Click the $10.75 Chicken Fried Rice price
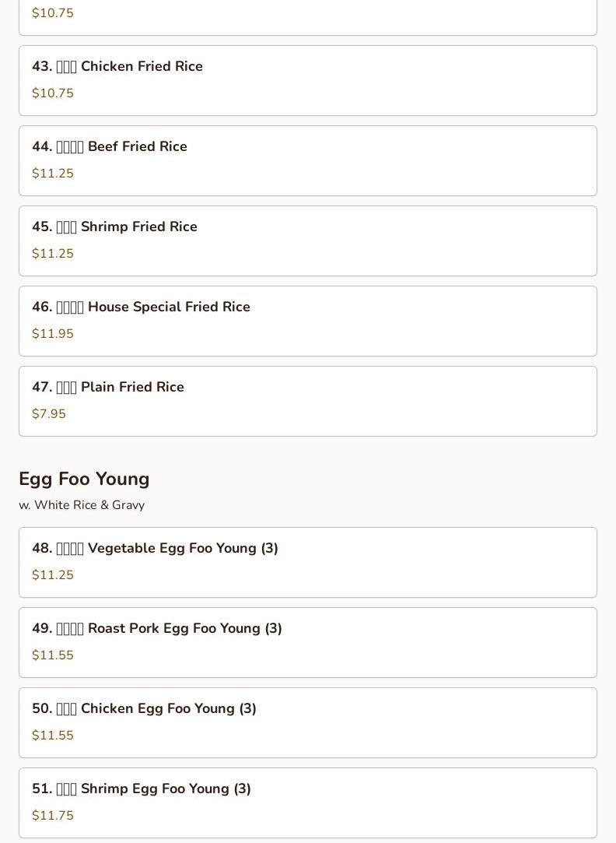The image size is (616, 843). click(x=53, y=93)
